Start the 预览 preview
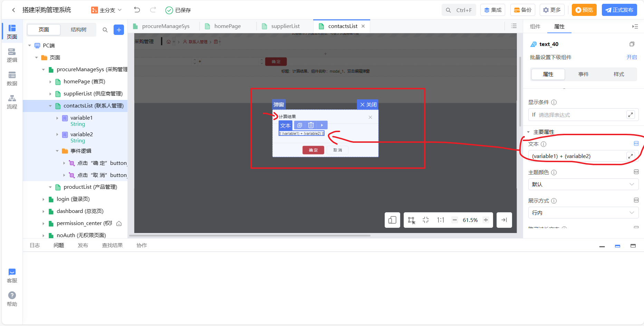This screenshot has height=326, width=644. tap(584, 10)
